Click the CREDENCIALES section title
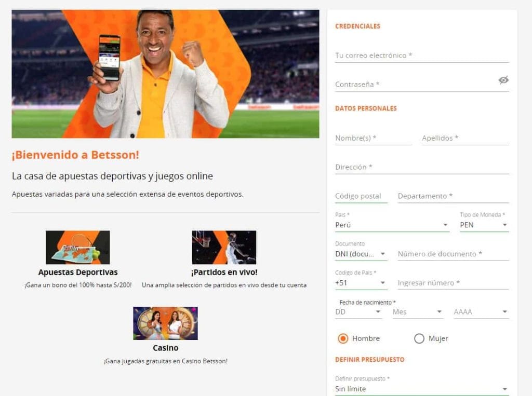This screenshot has width=532, height=396. click(357, 26)
